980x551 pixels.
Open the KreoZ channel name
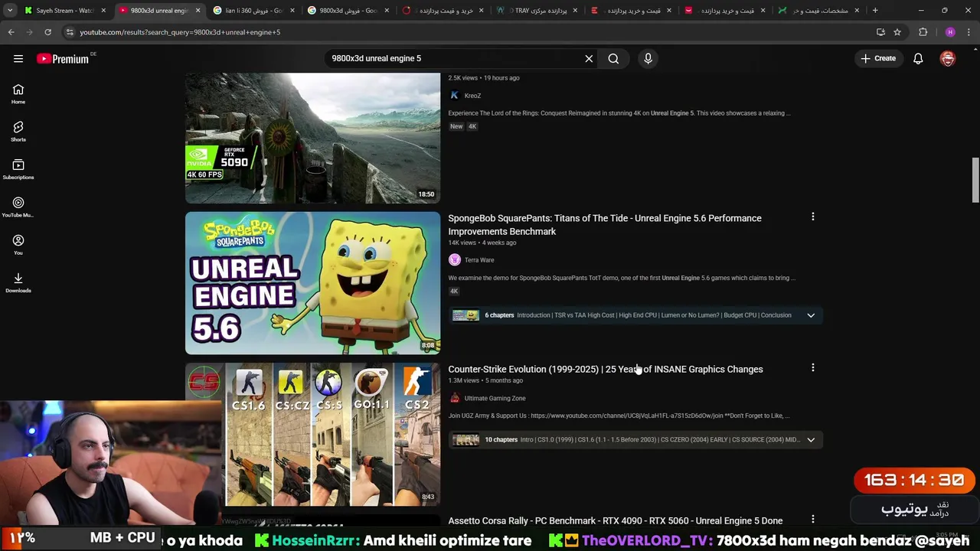(x=472, y=96)
